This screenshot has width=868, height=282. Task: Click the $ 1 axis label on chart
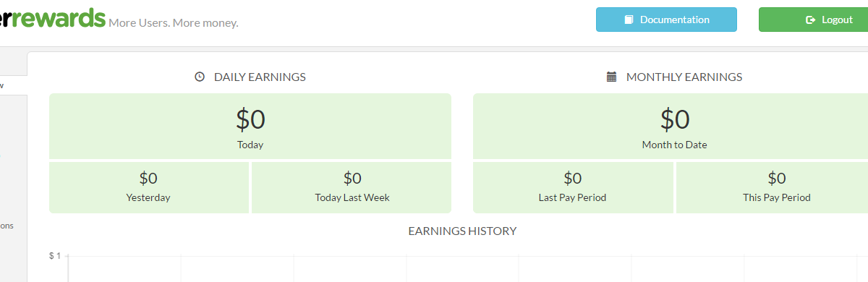pos(55,256)
